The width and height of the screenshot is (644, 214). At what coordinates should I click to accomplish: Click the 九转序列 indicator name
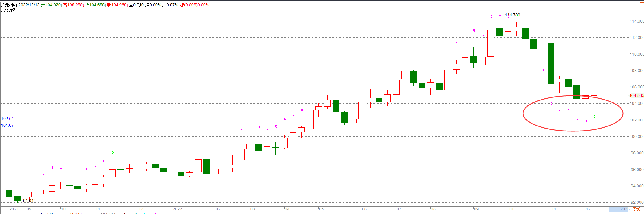tap(9, 10)
